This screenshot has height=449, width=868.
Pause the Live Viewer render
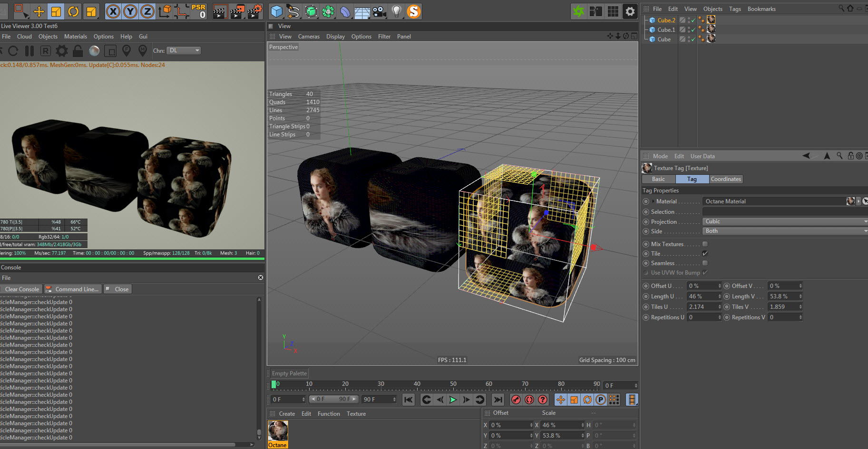pyautogui.click(x=29, y=51)
